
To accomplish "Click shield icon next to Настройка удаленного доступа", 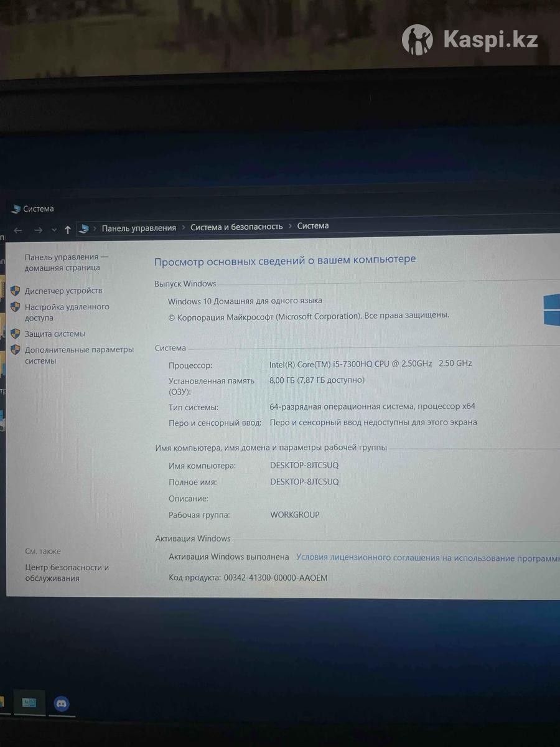I will point(16,307).
